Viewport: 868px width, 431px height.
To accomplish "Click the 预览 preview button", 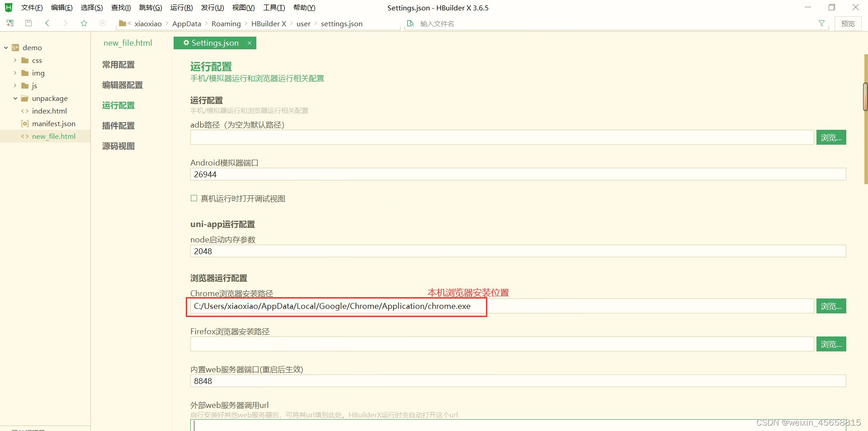I will [x=848, y=24].
